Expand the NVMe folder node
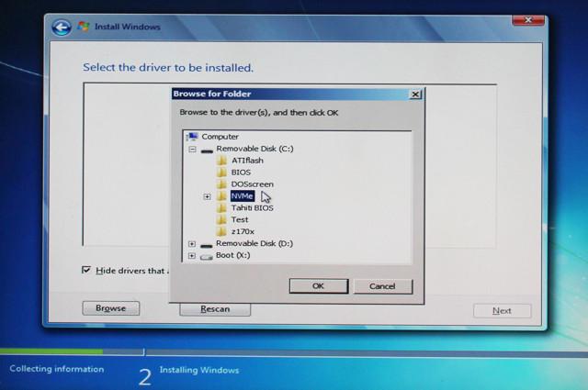588x390 pixels. [207, 196]
